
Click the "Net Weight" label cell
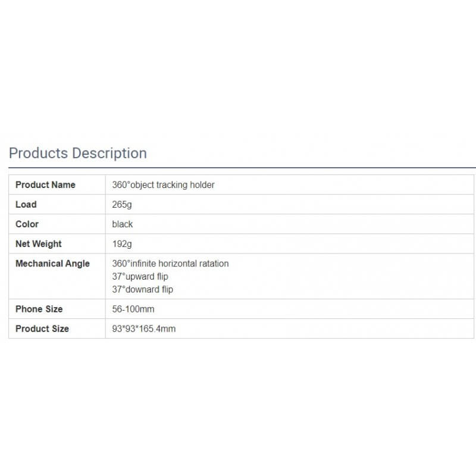38,243
